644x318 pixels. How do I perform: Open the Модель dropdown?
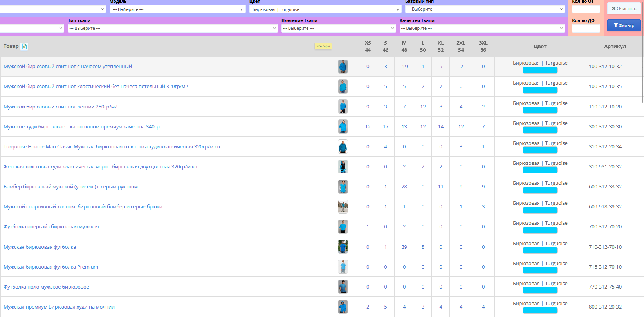point(177,9)
